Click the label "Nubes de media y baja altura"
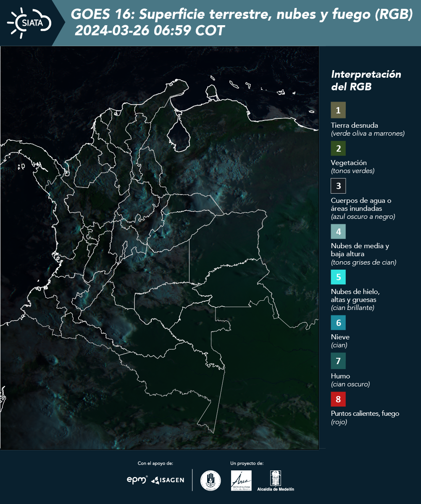The width and height of the screenshot is (421, 504). tap(360, 250)
